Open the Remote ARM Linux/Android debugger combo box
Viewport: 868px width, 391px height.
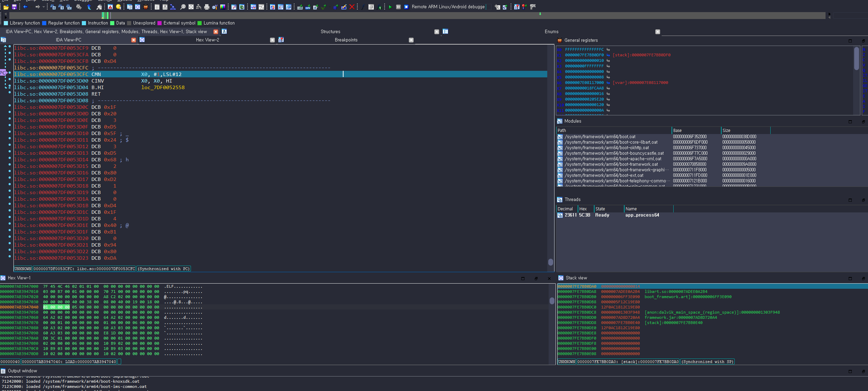(451, 7)
